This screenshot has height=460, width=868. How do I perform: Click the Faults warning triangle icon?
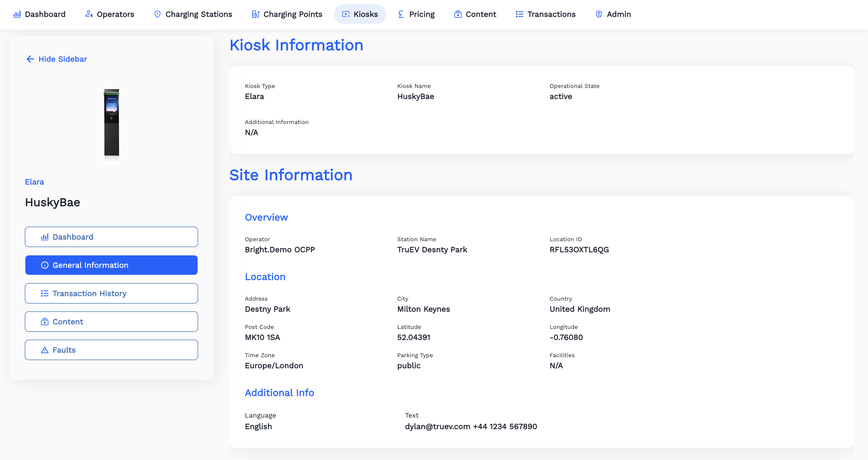(x=45, y=350)
